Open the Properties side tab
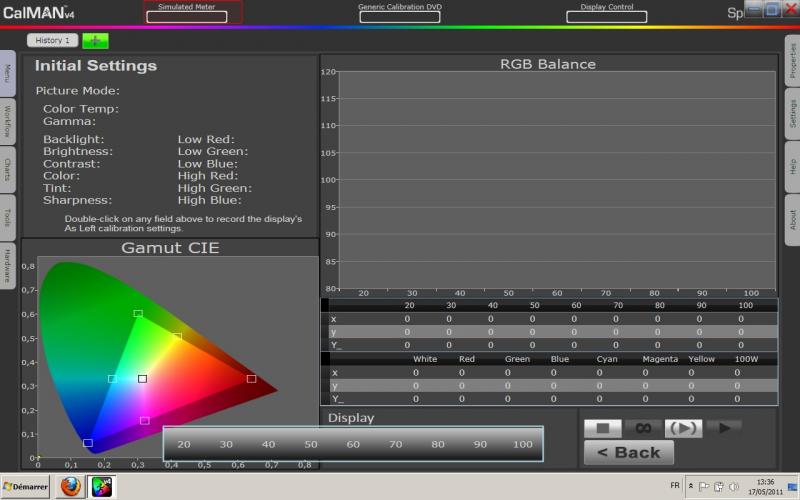 (x=792, y=61)
